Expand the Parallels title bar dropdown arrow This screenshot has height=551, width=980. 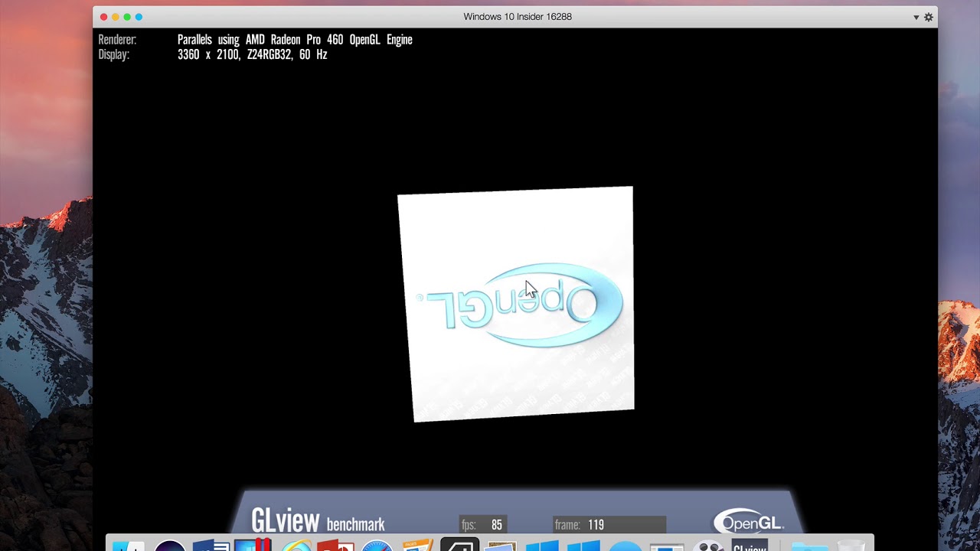tap(916, 18)
